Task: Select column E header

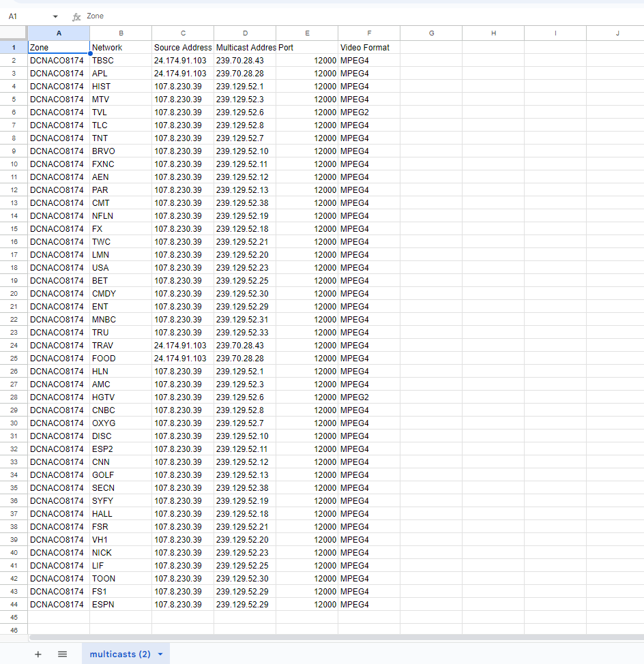Action: (x=307, y=33)
